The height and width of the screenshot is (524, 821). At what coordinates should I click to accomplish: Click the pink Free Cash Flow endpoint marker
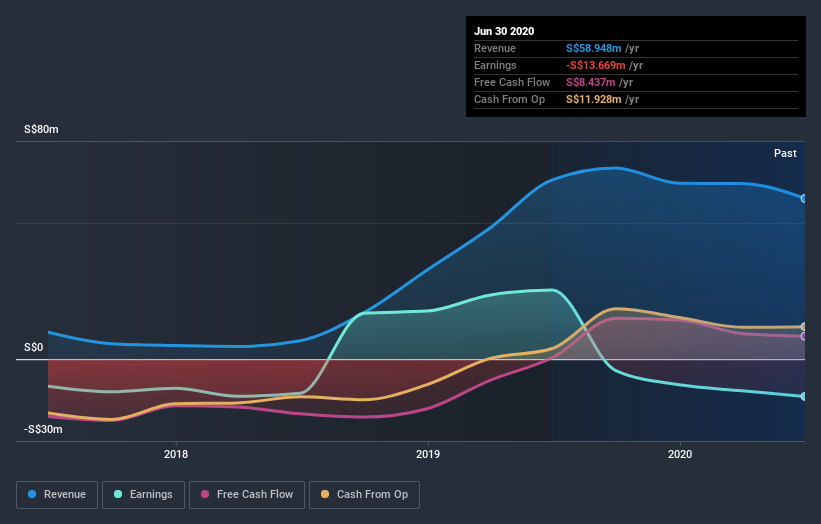point(803,336)
